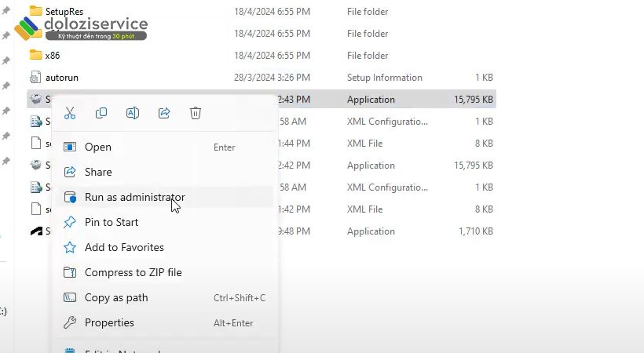Click the Cut scissors icon
Viewport: 644px width, 353px height.
[x=70, y=113]
